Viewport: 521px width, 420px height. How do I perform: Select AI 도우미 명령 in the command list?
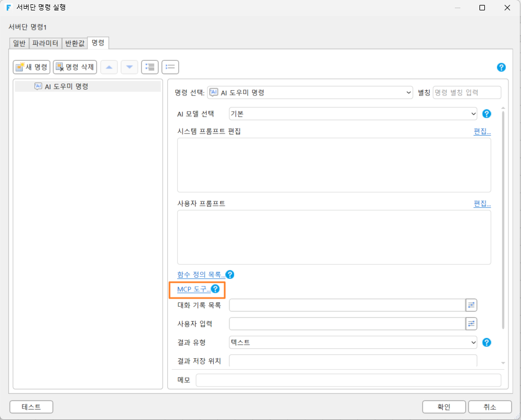click(x=87, y=86)
